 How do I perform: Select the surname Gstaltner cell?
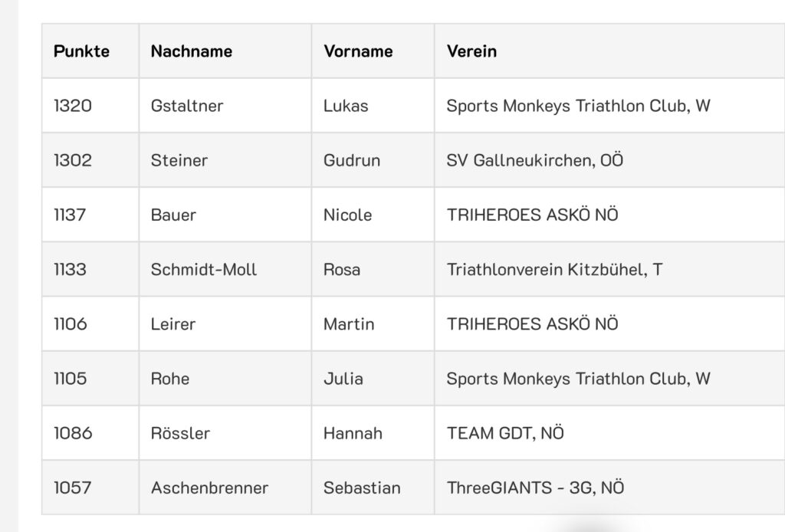point(187,106)
